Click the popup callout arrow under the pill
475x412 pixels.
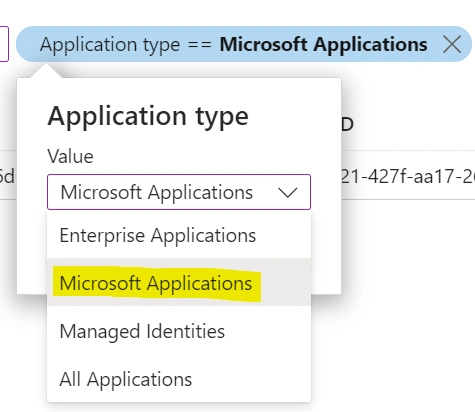pos(46,70)
